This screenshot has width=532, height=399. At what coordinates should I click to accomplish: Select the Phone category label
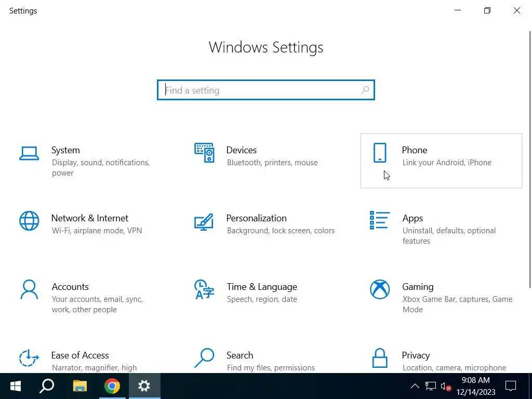pos(414,150)
